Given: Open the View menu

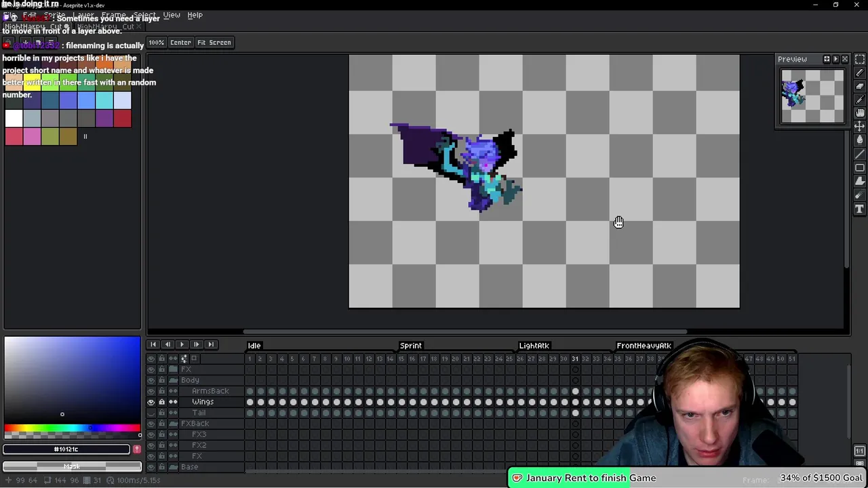Looking at the screenshot, I should point(172,15).
